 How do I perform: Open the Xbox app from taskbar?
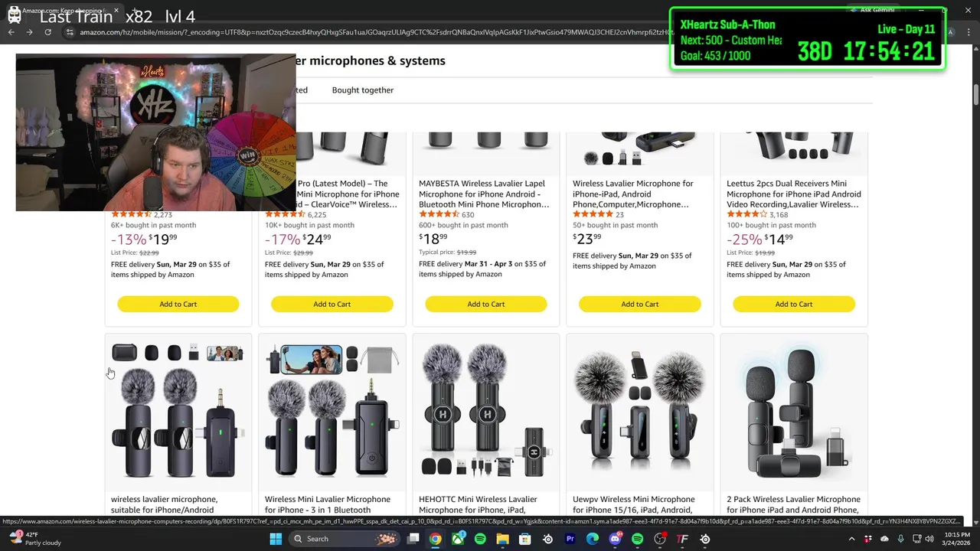point(458,539)
